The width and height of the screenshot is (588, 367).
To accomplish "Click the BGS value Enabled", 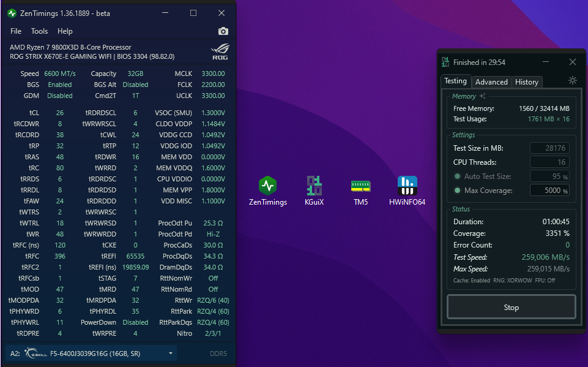I will [60, 85].
